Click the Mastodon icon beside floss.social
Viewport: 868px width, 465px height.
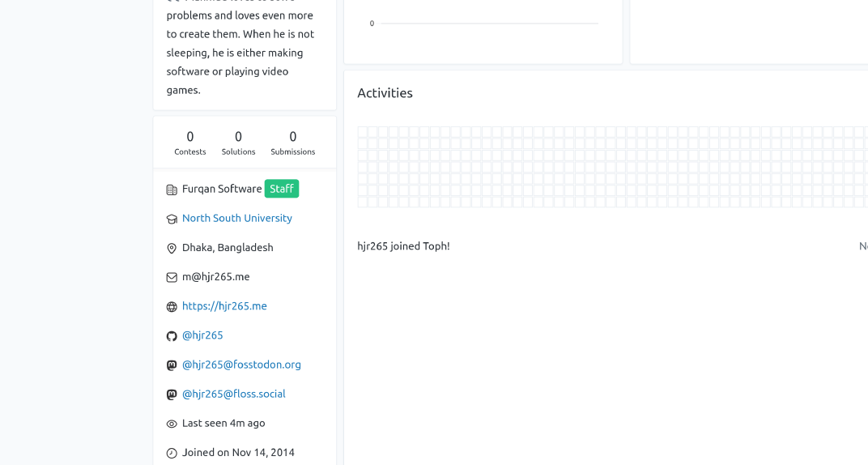pos(172,395)
